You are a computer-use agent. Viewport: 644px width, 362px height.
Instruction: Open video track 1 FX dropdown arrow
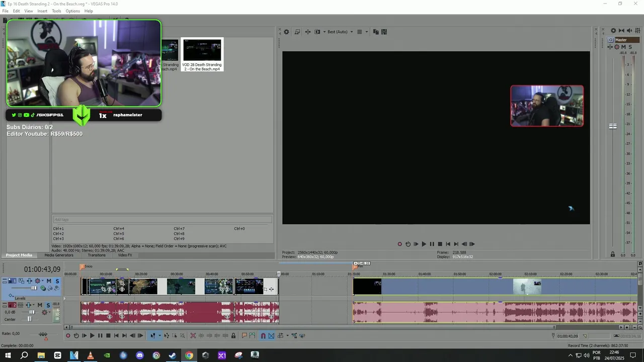[43, 281]
